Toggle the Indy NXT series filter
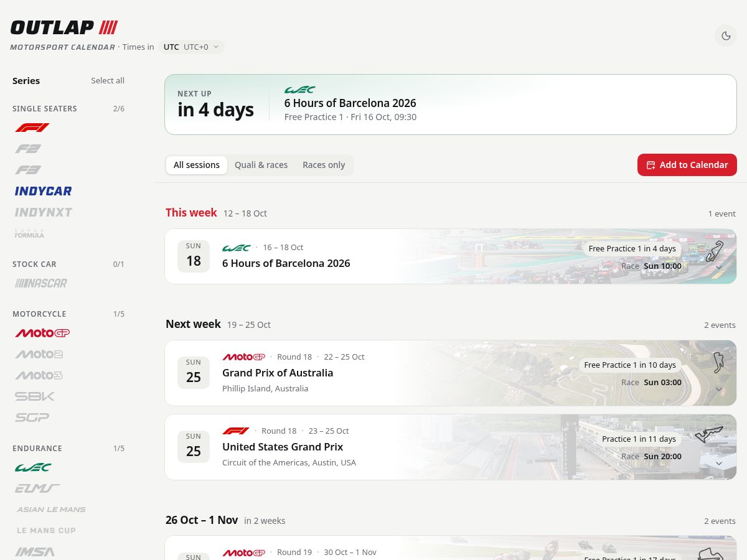The height and width of the screenshot is (560, 747). (x=44, y=212)
